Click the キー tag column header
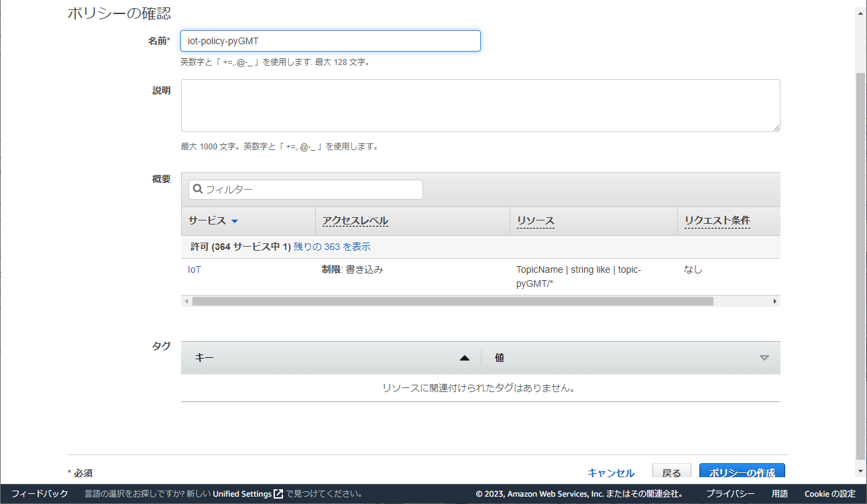The image size is (867, 504). (205, 358)
